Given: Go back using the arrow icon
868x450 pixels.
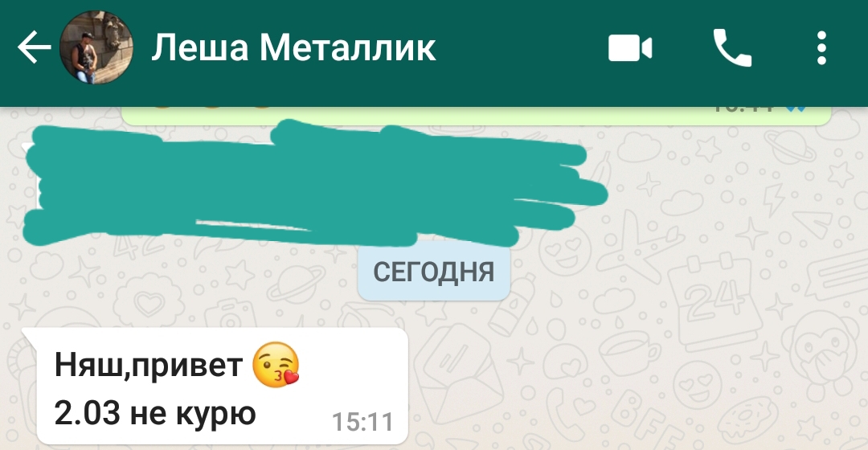Looking at the screenshot, I should [35, 47].
